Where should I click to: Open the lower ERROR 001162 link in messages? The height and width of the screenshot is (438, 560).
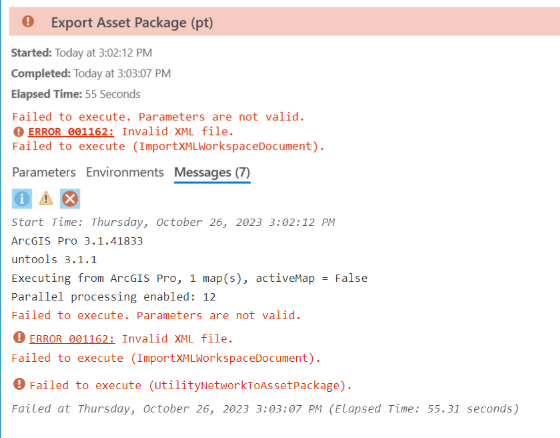tap(72, 339)
